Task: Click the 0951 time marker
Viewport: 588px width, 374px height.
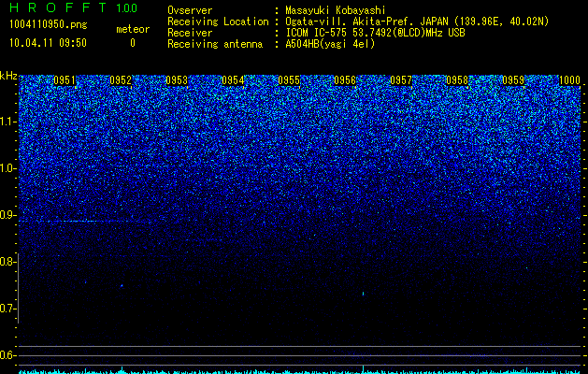Action: pos(65,80)
